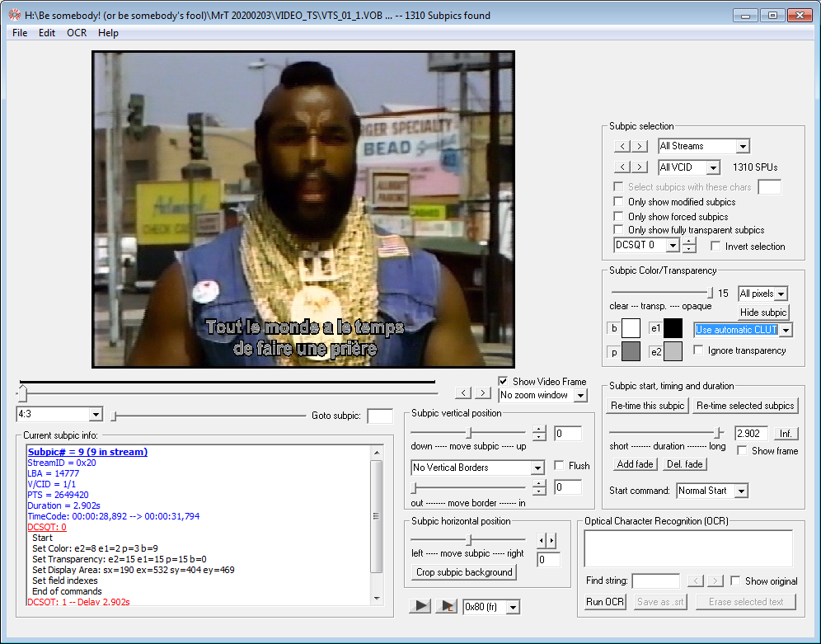Toggle Show original checkbox in OCR
This screenshot has height=644, width=821.
[735, 581]
